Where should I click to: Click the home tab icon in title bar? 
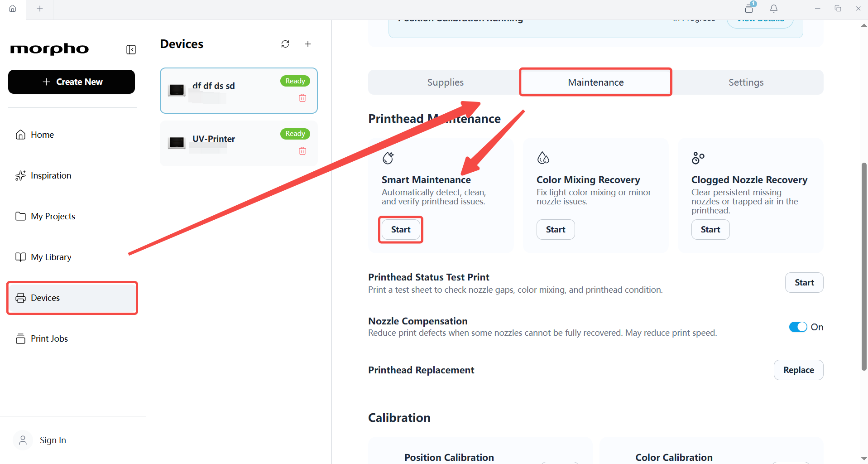[x=13, y=9]
